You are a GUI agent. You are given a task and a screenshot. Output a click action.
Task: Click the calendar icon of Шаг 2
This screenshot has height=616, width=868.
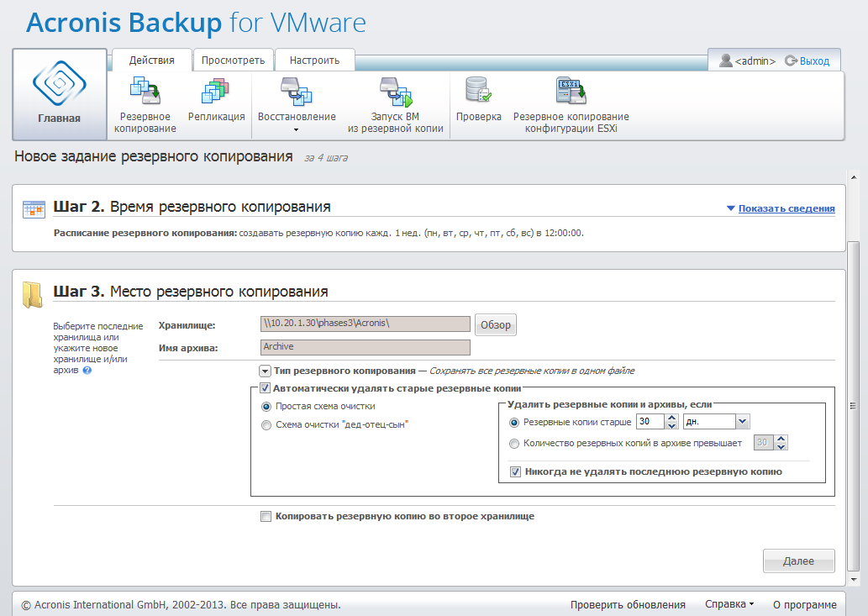(34, 209)
